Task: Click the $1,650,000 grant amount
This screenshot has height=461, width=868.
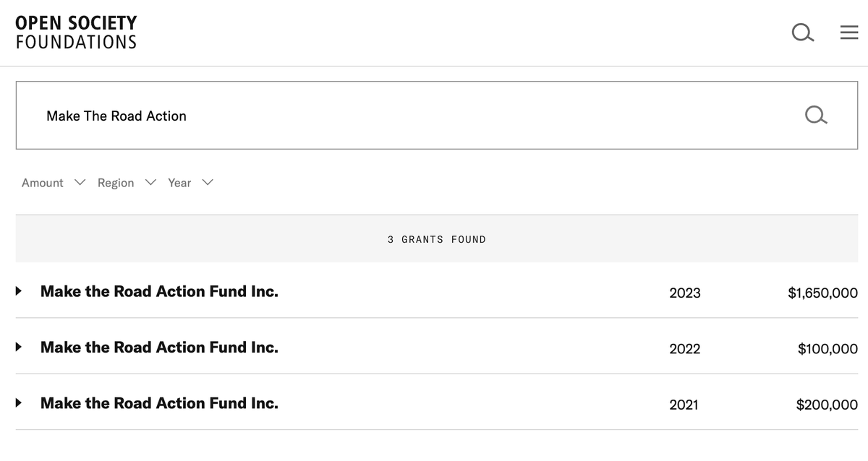Action: pos(822,293)
